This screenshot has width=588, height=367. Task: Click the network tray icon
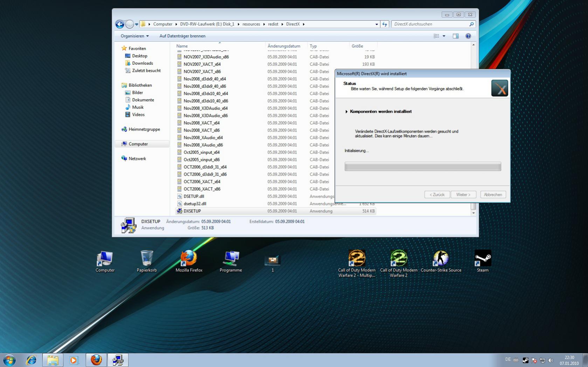pyautogui.click(x=542, y=360)
